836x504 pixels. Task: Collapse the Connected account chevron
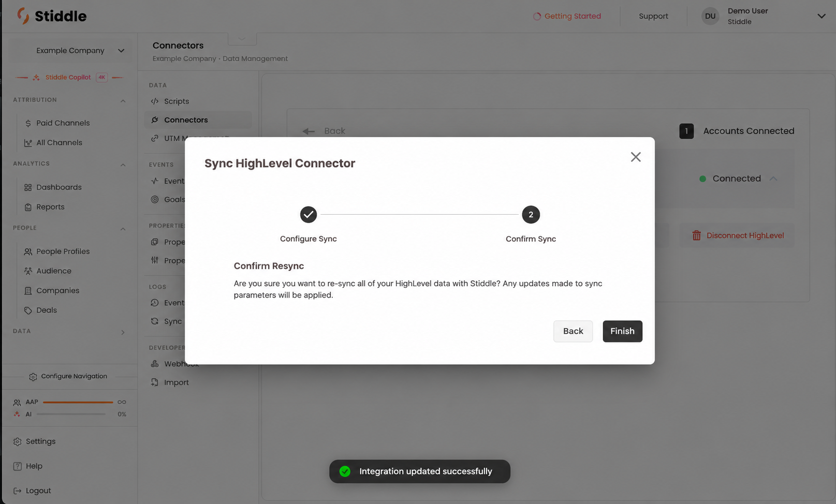click(773, 179)
